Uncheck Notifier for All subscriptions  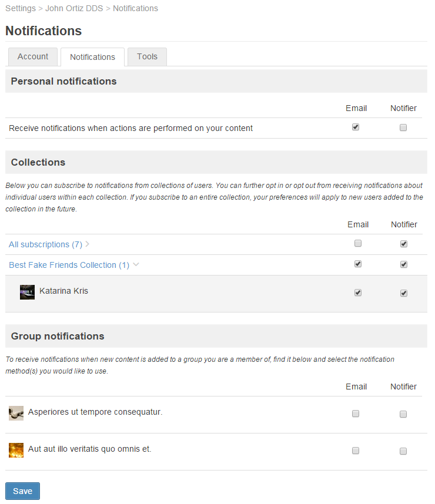point(404,244)
